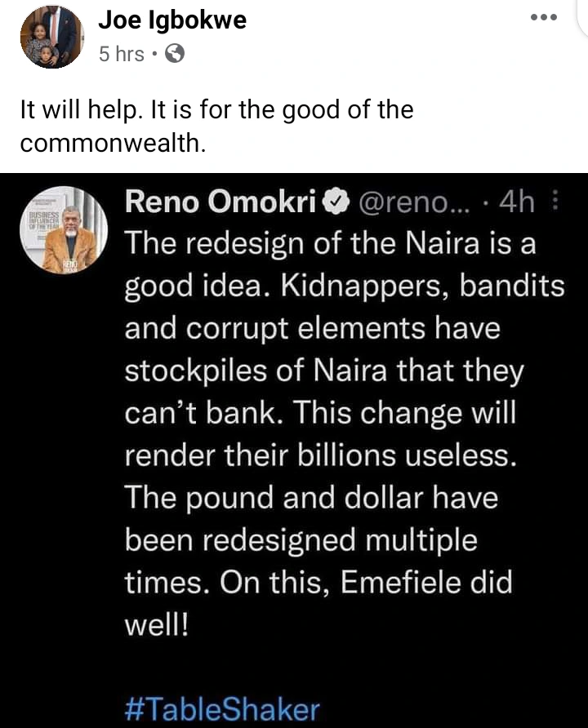The height and width of the screenshot is (728, 588).
Task: Open the #TableShaker hashtag
Action: (x=221, y=708)
